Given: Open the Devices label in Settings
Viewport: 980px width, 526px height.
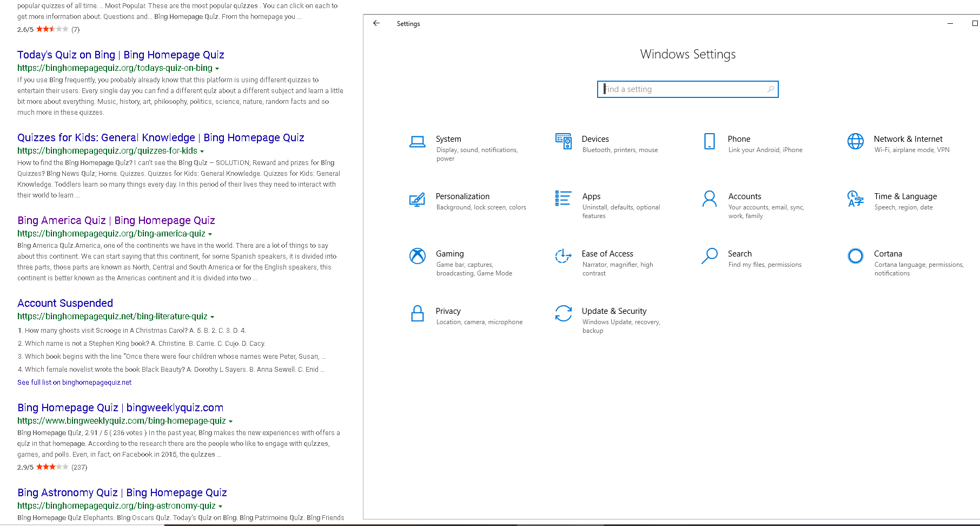Looking at the screenshot, I should tap(595, 139).
